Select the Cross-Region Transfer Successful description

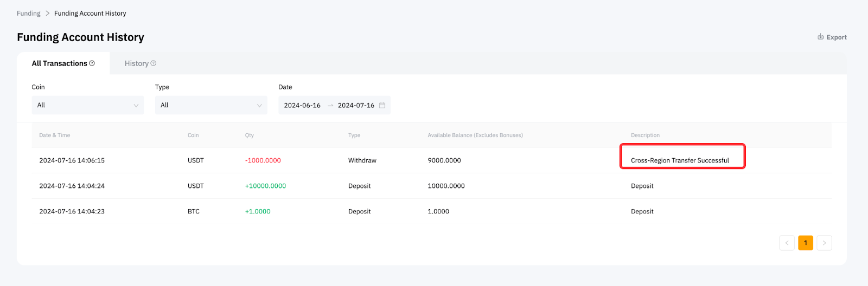[x=680, y=160]
